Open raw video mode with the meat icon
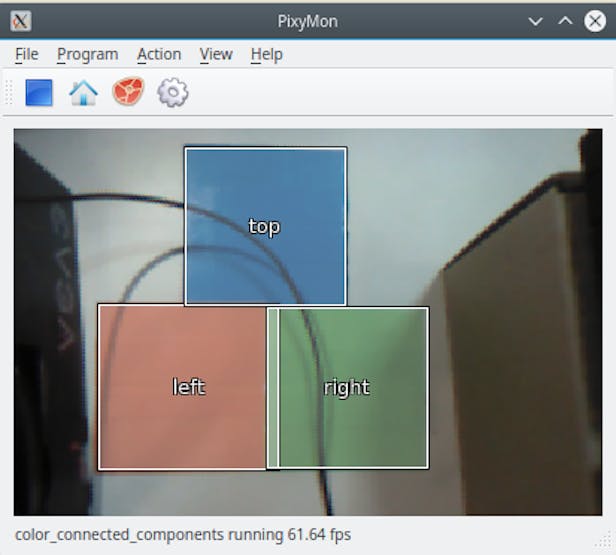The height and width of the screenshot is (555, 616). 128,92
